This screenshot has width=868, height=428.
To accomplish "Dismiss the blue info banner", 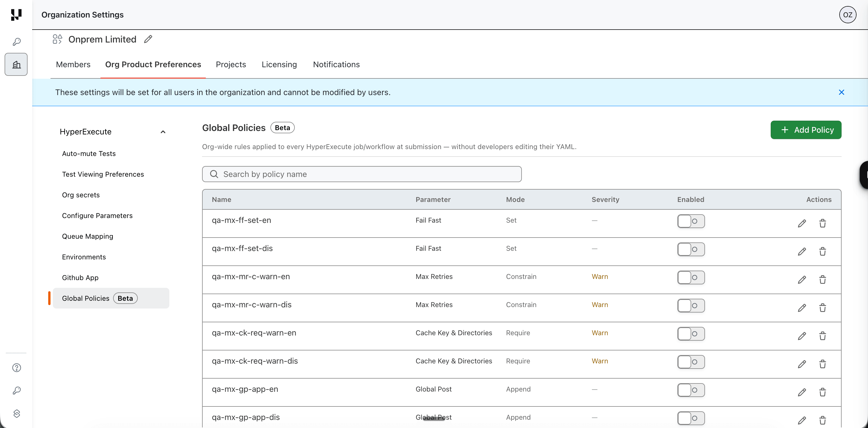I will pos(841,92).
